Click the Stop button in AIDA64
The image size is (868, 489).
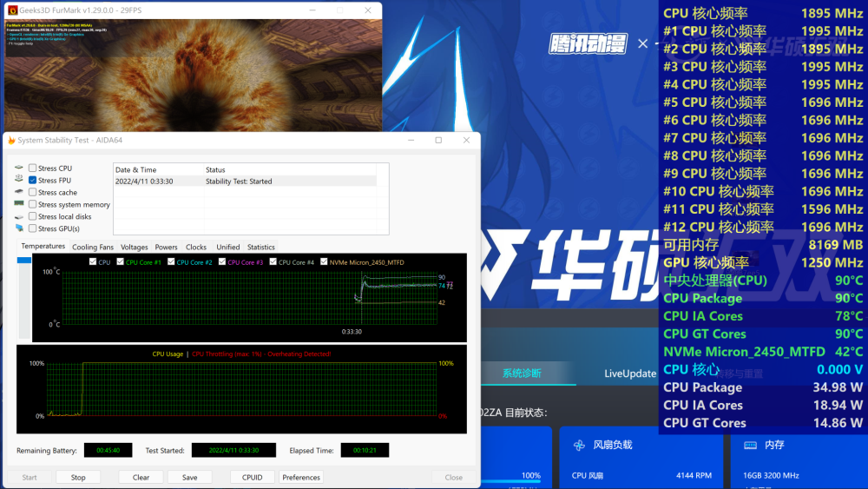tap(78, 478)
